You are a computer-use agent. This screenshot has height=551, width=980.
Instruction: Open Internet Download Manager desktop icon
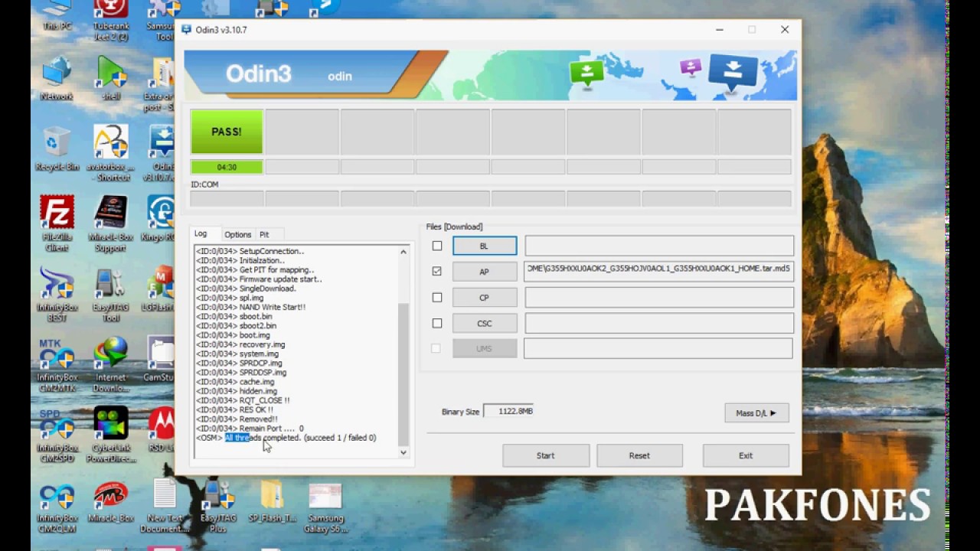pyautogui.click(x=111, y=365)
